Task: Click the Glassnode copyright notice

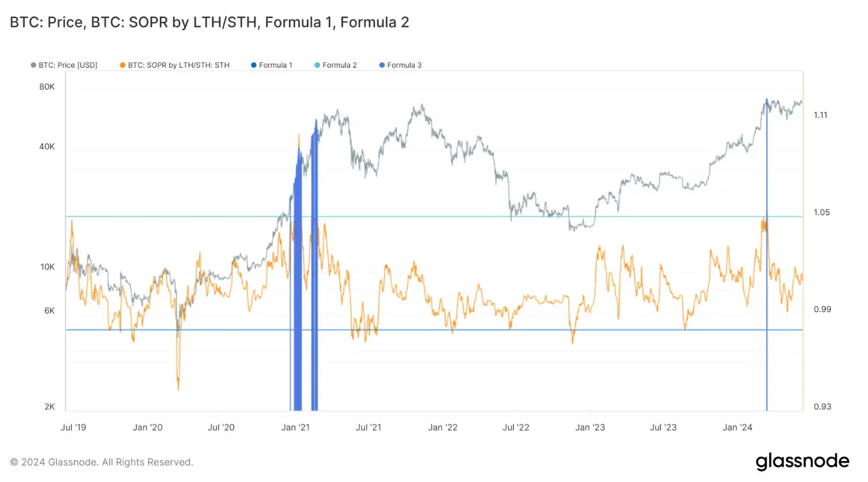Action: (x=101, y=462)
